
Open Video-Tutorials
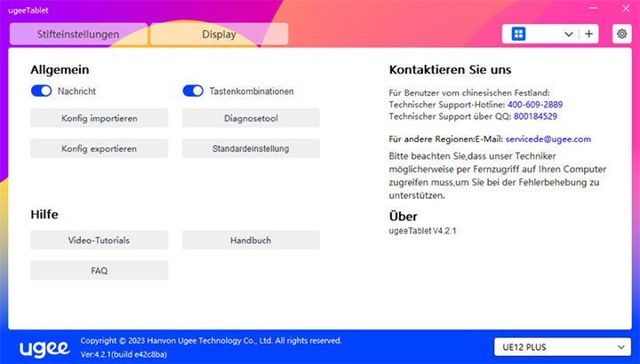tap(99, 240)
